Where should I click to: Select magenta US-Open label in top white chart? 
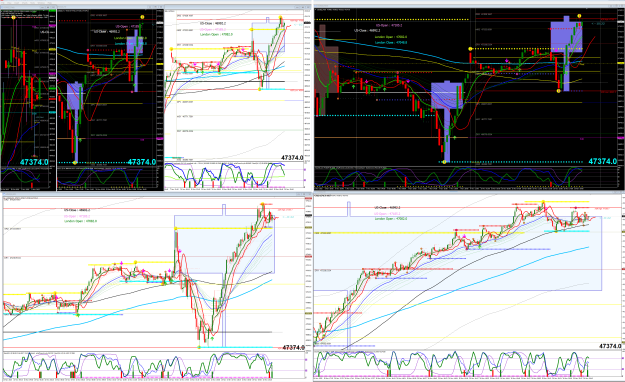(213, 29)
